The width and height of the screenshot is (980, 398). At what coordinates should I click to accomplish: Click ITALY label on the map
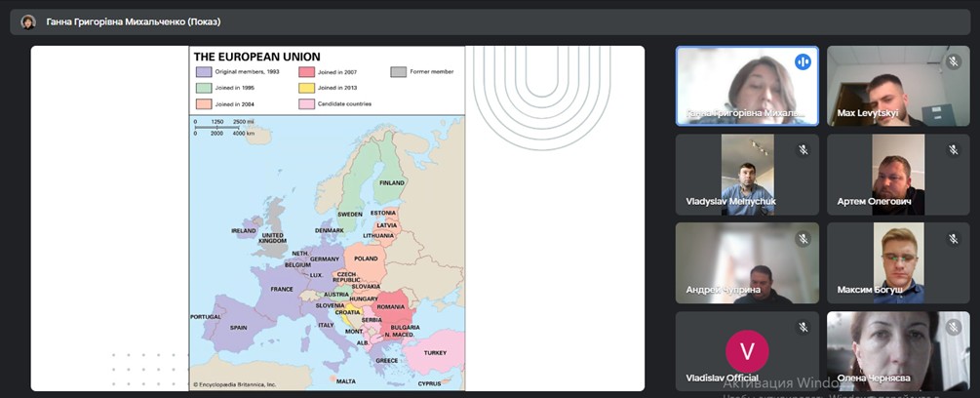(x=327, y=325)
